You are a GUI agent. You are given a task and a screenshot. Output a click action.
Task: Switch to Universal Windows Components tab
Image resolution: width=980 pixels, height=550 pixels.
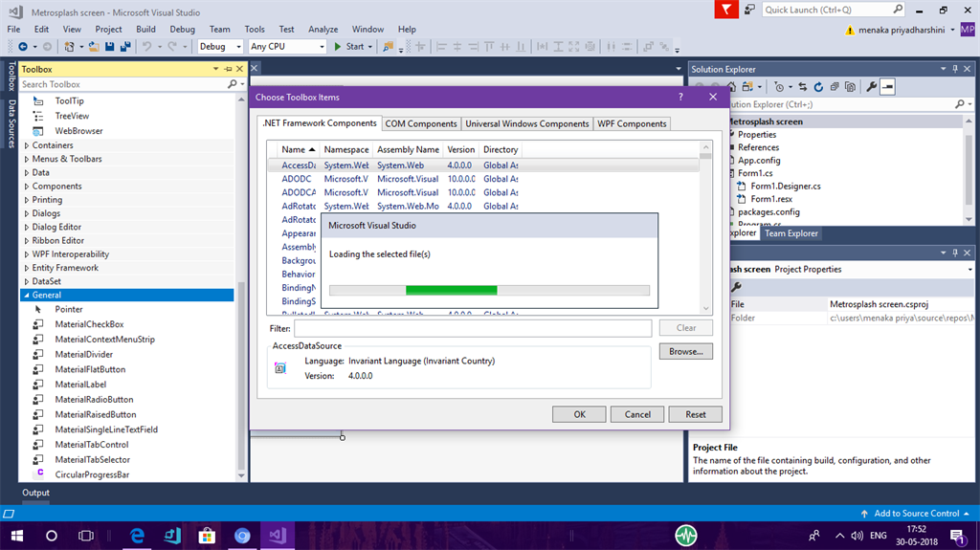(527, 123)
